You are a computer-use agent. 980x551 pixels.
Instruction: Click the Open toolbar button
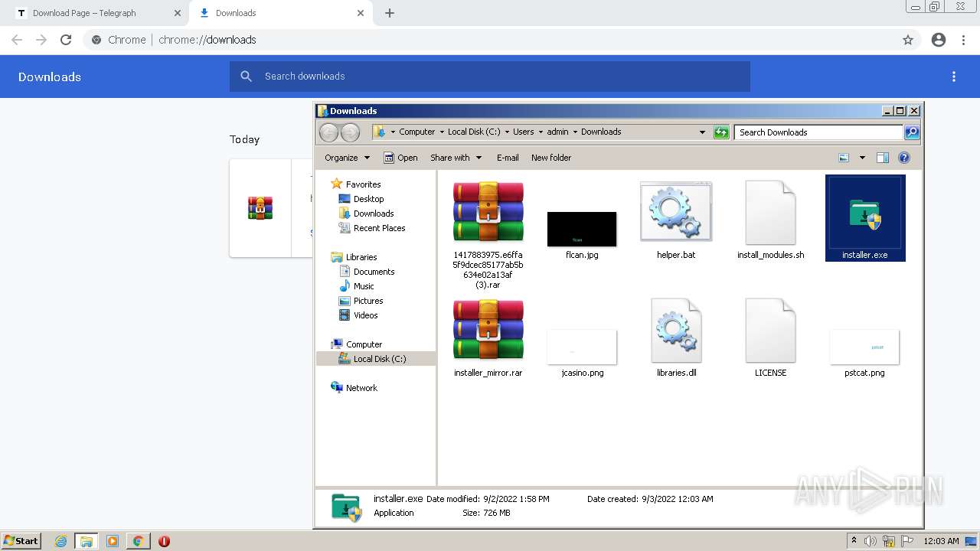click(400, 158)
